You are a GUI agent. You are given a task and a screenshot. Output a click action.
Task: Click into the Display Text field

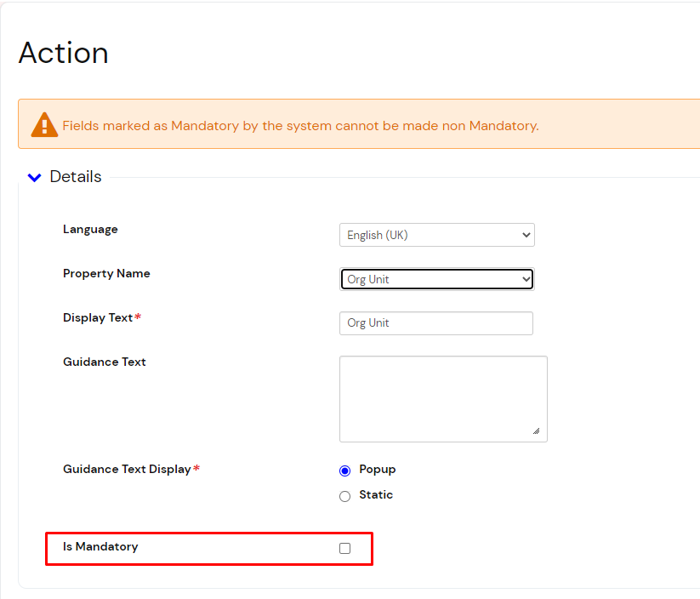(x=435, y=323)
